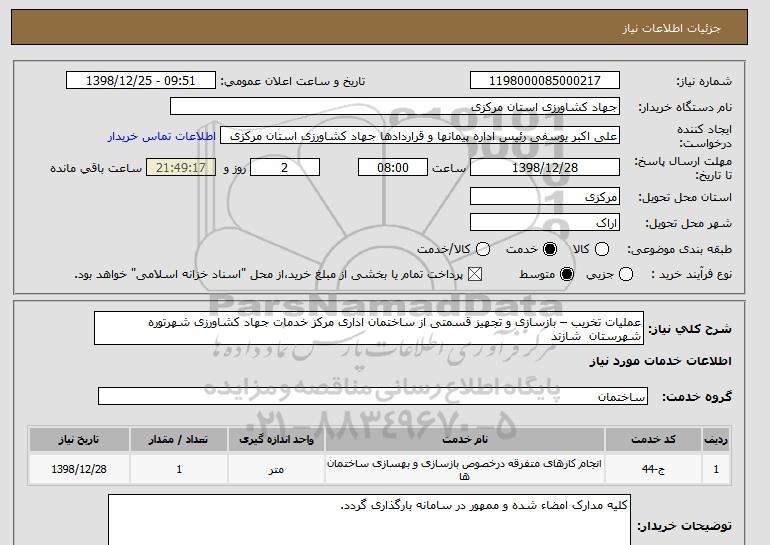This screenshot has height=545, width=770.
Task: Click the واحد اندازه گیری column header
Action: (x=276, y=439)
